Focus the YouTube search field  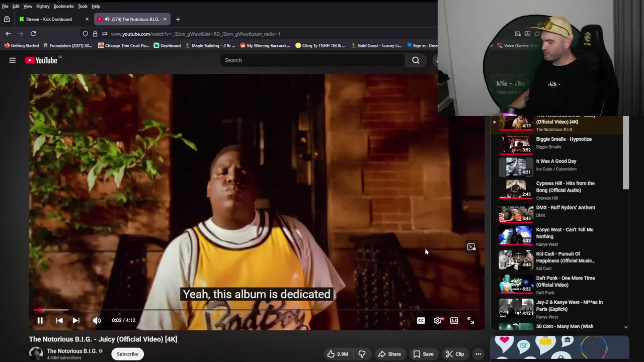(x=312, y=60)
